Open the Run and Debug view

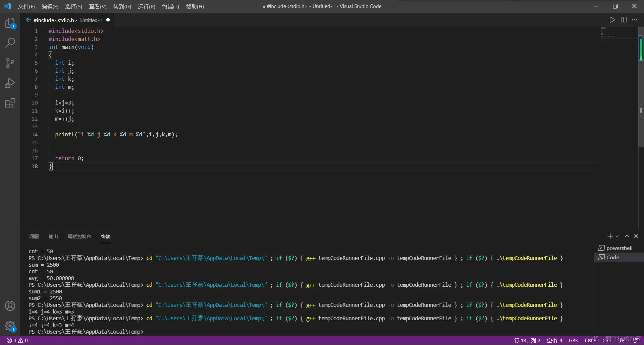10,83
